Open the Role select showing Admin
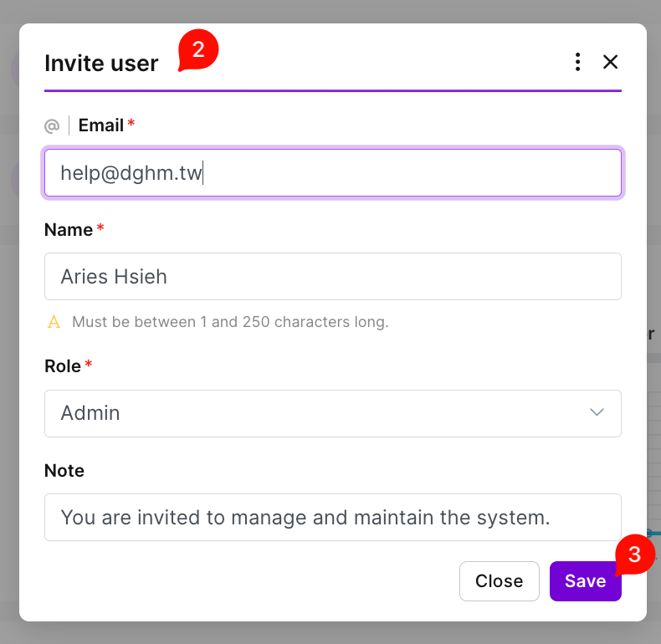The height and width of the screenshot is (644, 661). pos(318,413)
